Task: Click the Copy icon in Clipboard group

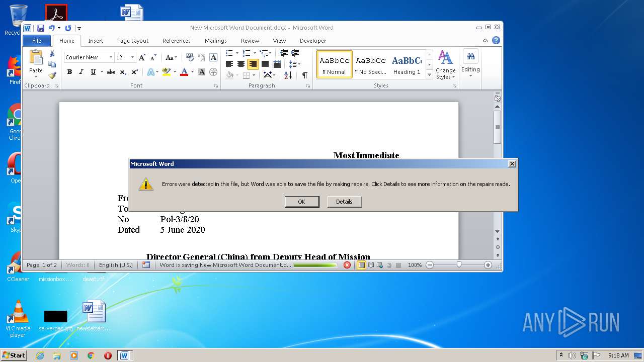Action: click(x=52, y=64)
